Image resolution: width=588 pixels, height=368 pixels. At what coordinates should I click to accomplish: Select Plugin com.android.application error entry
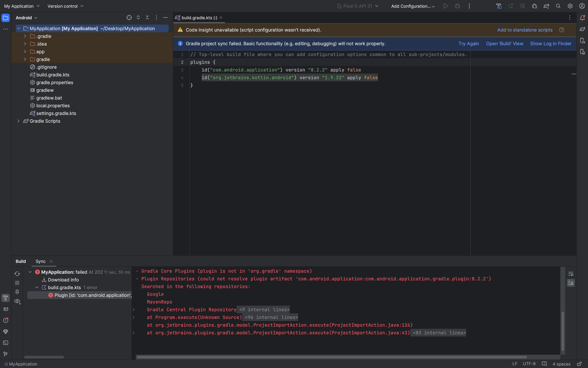[x=79, y=295]
